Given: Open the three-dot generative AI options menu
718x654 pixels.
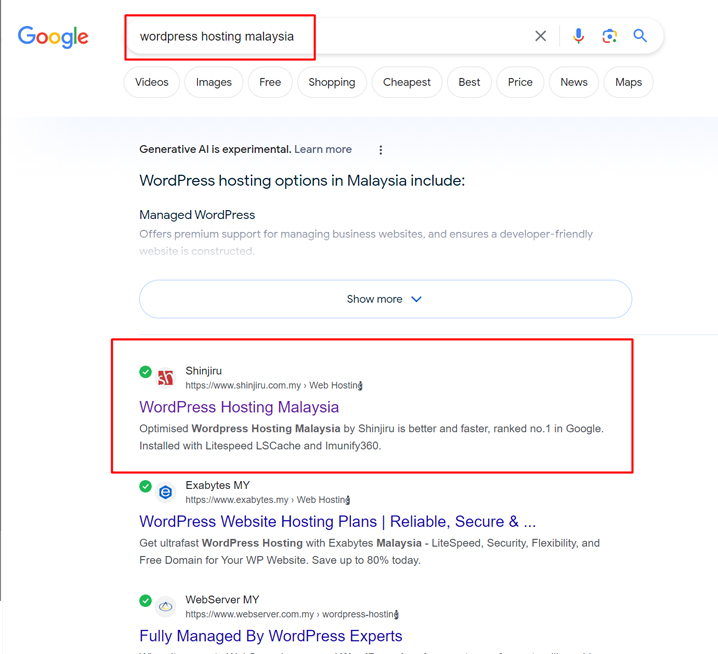Looking at the screenshot, I should tap(381, 150).
